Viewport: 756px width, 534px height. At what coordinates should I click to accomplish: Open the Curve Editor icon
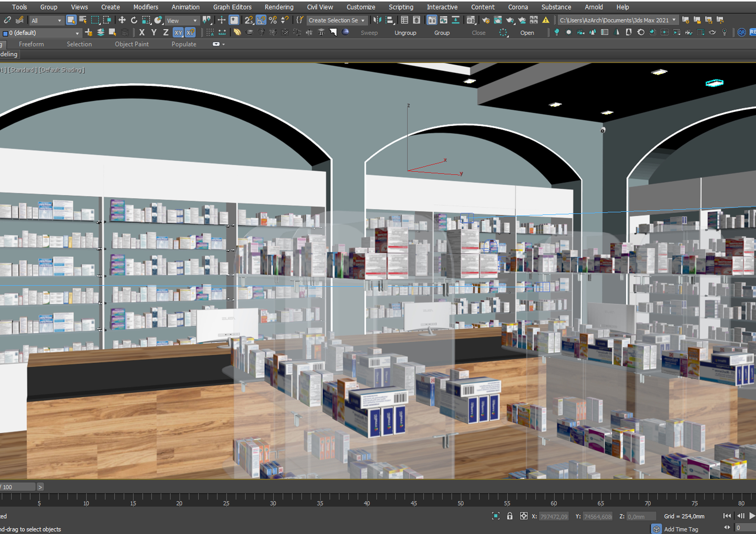pyautogui.click(x=444, y=20)
